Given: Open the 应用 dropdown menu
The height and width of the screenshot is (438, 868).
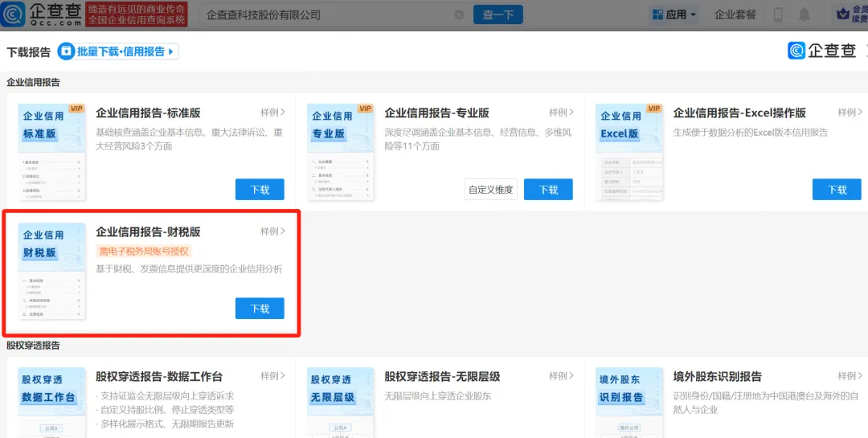Looking at the screenshot, I should [x=674, y=14].
